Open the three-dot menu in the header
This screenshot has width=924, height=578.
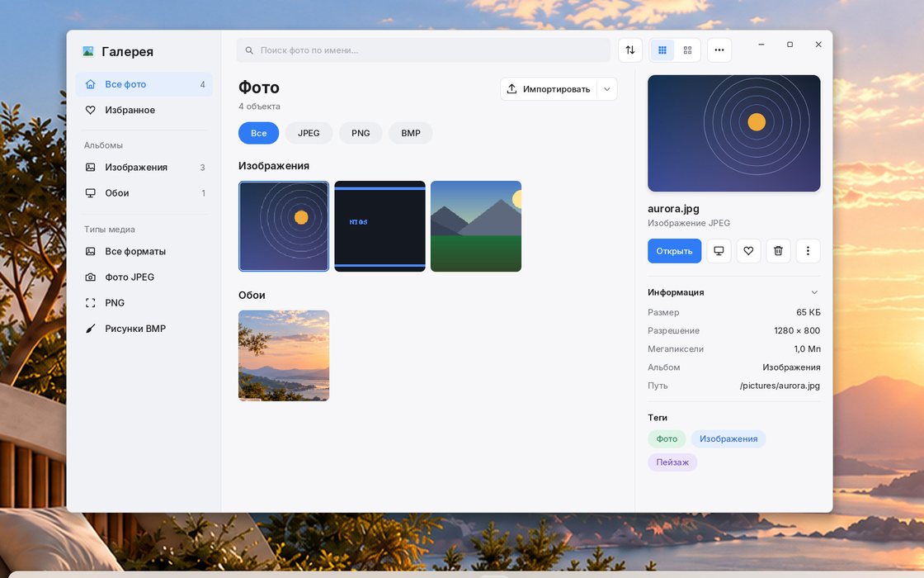point(719,50)
